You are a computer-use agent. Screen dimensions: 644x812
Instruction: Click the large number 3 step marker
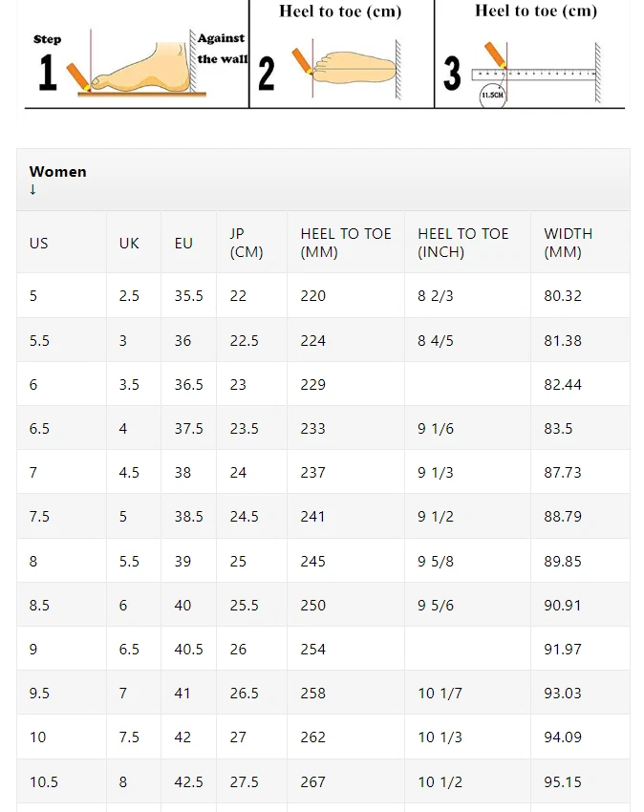pos(452,75)
